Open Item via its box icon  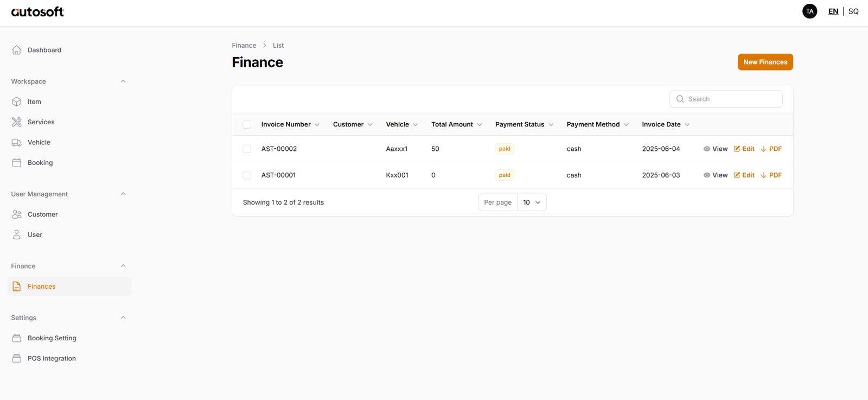point(17,101)
